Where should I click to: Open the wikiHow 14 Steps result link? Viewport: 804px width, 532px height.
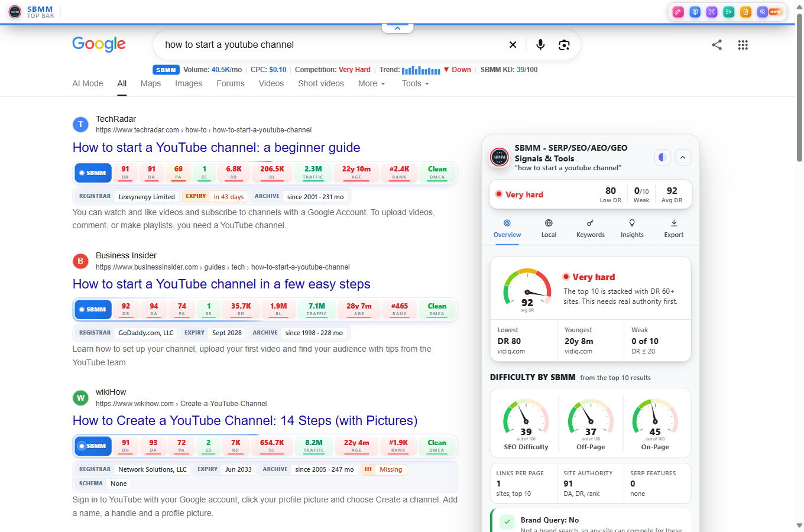(245, 420)
